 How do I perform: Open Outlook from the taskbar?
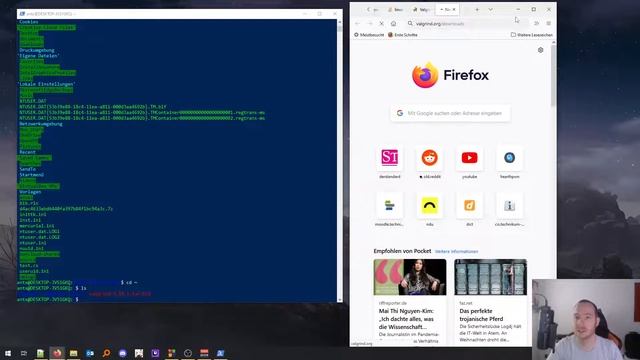click(90, 353)
